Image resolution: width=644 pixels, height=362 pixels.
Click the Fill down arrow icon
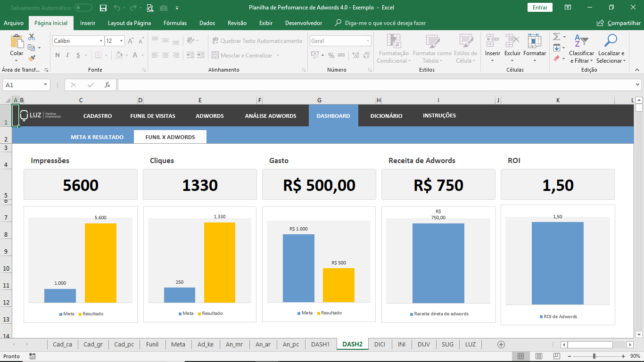pyautogui.click(x=556, y=48)
